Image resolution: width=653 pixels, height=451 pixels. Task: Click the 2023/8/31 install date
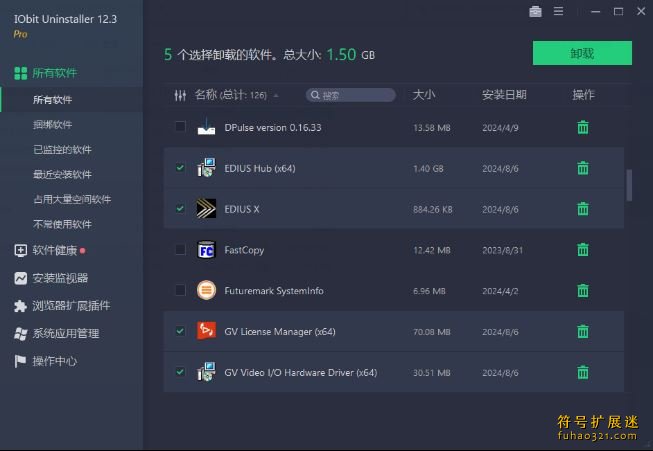[x=502, y=250]
